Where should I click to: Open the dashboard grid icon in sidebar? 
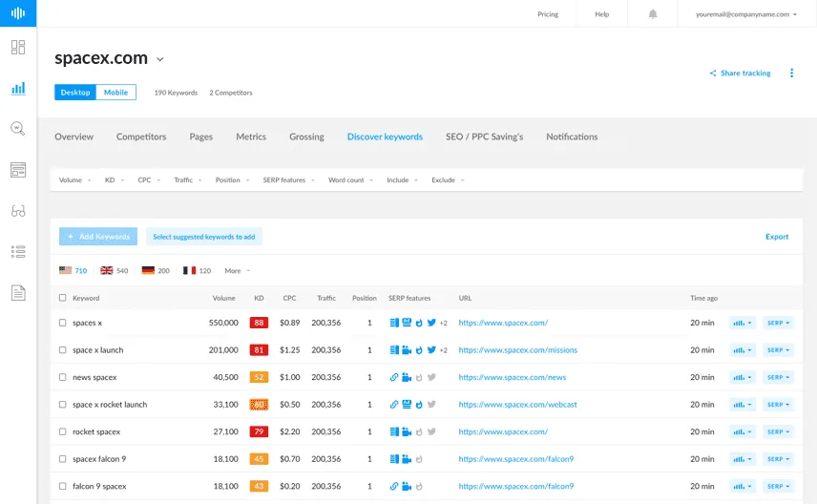[x=18, y=48]
